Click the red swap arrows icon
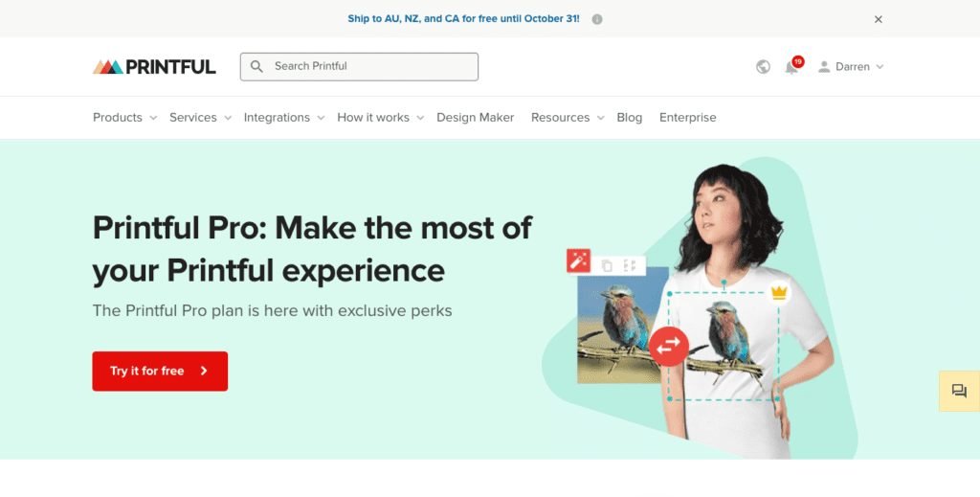 [x=669, y=346]
